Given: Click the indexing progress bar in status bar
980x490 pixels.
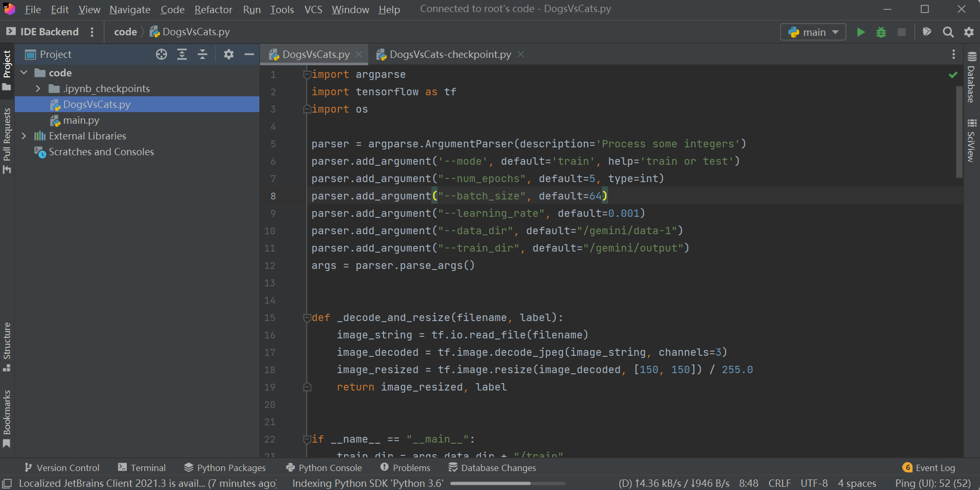Looking at the screenshot, I should (508, 483).
